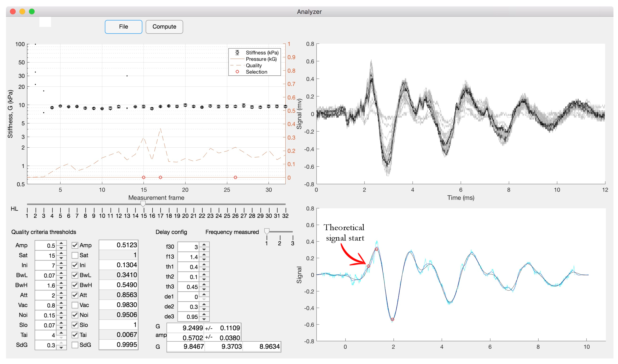This screenshot has height=364, width=618.
Task: Click the BwH threshold value field
Action: [119, 285]
